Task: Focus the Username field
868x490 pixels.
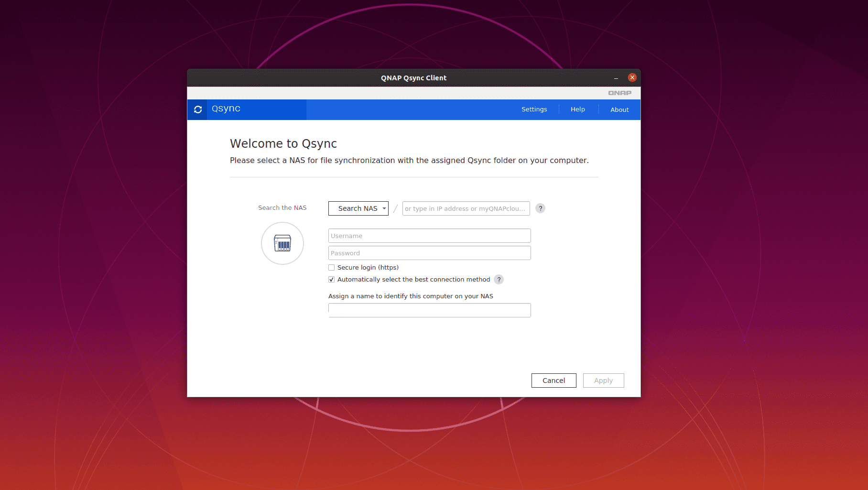Action: 430,236
